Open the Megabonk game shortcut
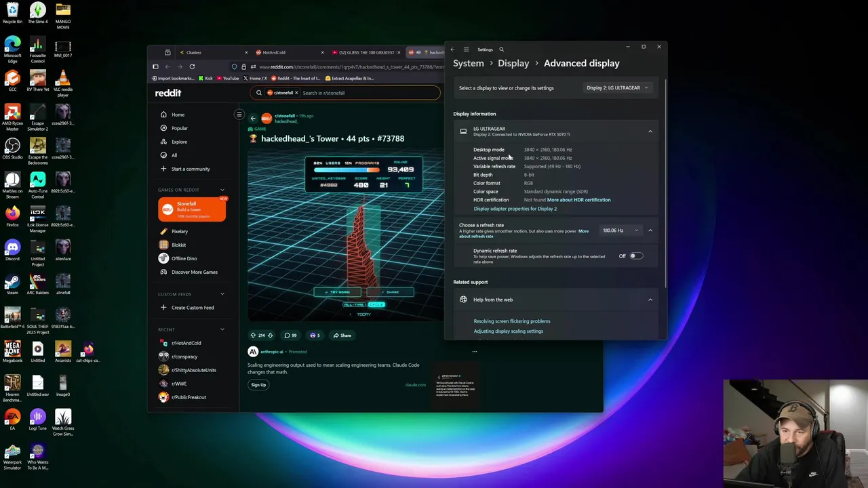868x488 pixels. [12, 352]
